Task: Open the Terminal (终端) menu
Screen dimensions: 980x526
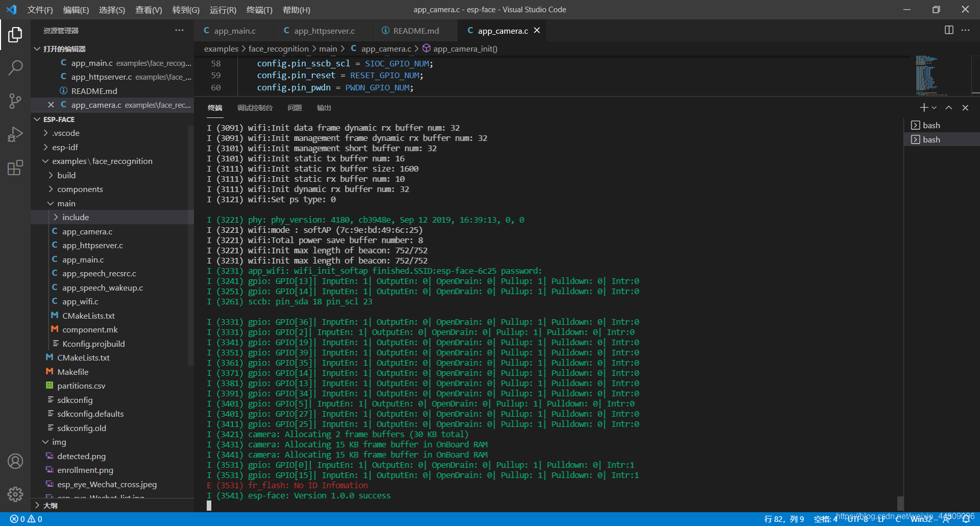Action: click(259, 10)
